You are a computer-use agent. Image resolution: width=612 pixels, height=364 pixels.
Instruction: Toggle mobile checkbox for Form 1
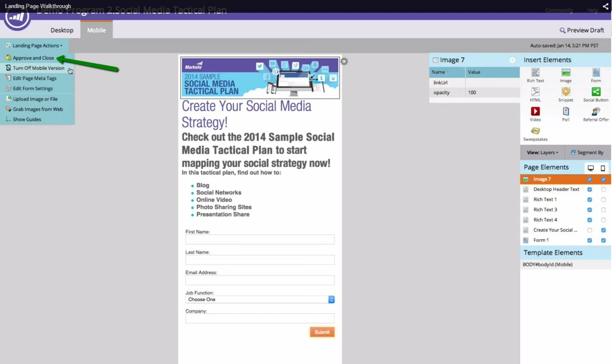click(x=603, y=240)
